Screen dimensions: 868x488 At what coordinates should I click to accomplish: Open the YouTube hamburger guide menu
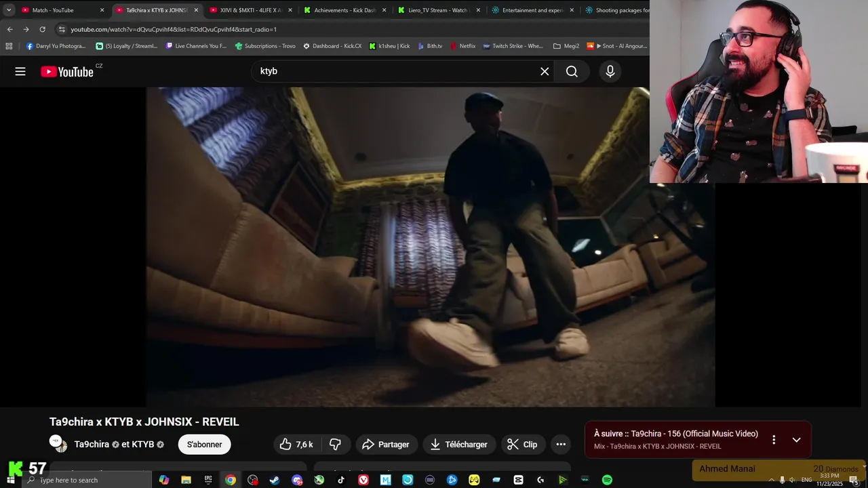[20, 71]
